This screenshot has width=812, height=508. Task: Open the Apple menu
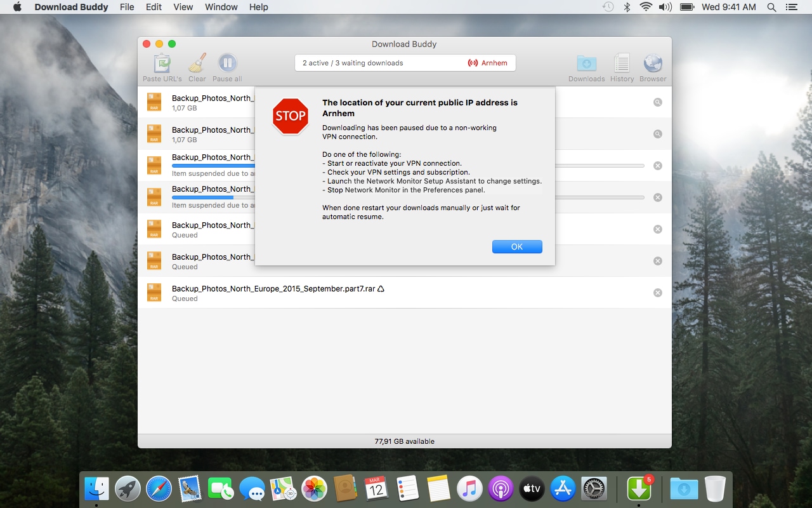tap(17, 7)
